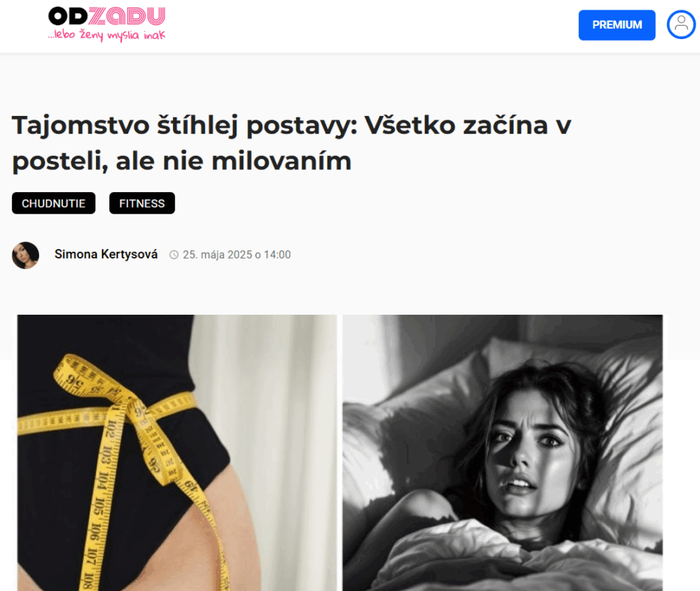Click the headline's second line 'posteli, ale nie milovaním'
This screenshot has width=700, height=591.
[x=182, y=161]
